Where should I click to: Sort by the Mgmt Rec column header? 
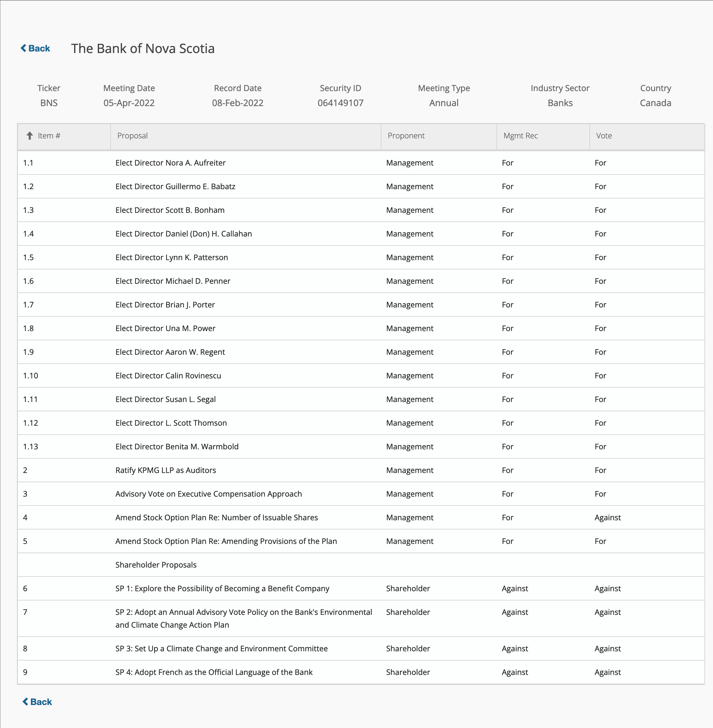click(x=520, y=136)
